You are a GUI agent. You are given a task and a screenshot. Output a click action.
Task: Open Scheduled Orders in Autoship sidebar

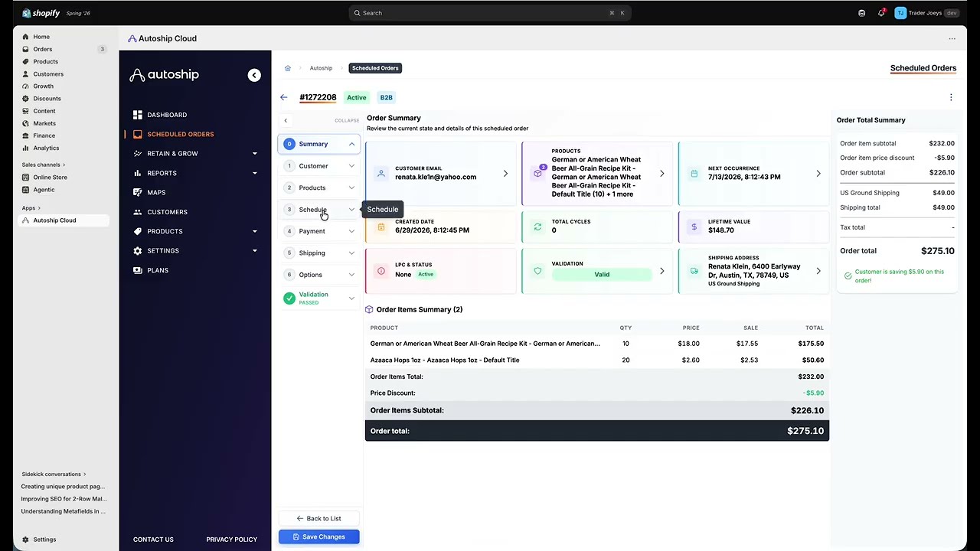pyautogui.click(x=181, y=134)
